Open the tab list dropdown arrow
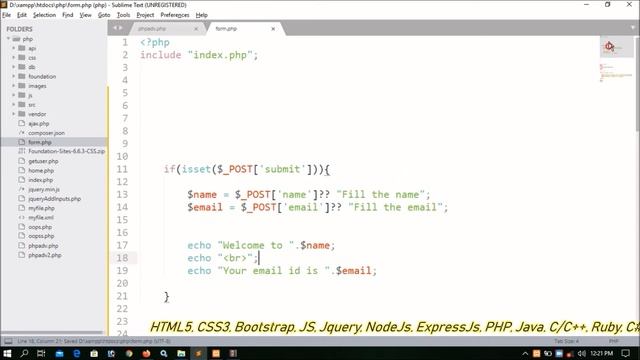The height and width of the screenshot is (360, 640). coord(633,28)
